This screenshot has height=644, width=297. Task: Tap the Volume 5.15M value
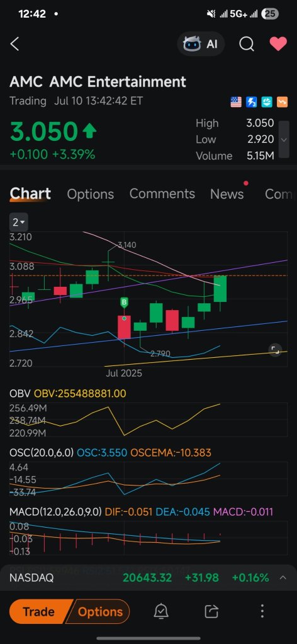261,156
